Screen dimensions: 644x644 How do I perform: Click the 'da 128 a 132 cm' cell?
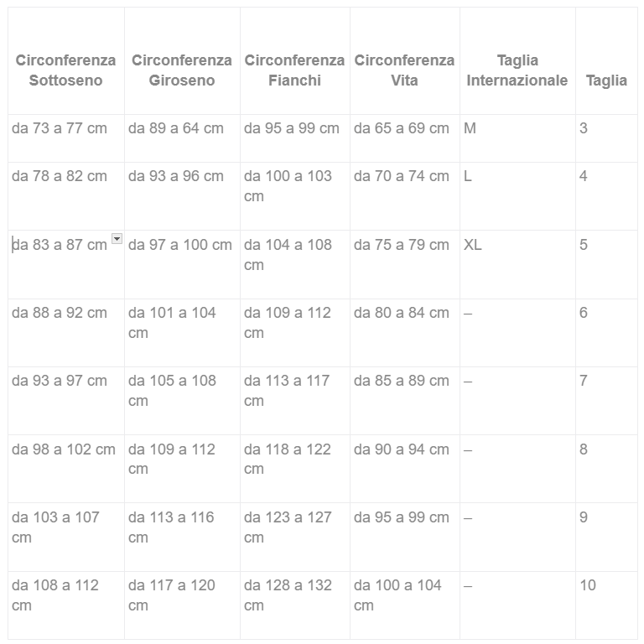click(288, 595)
